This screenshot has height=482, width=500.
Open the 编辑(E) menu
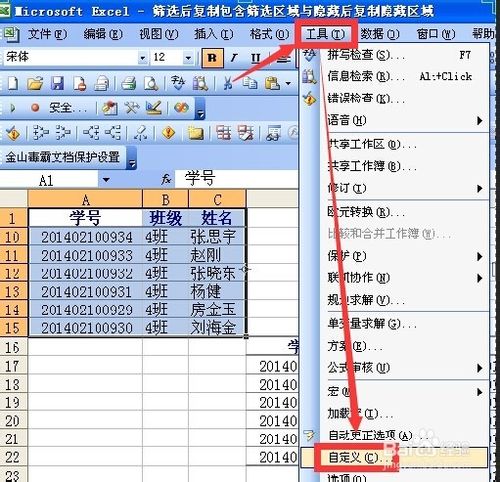103,34
